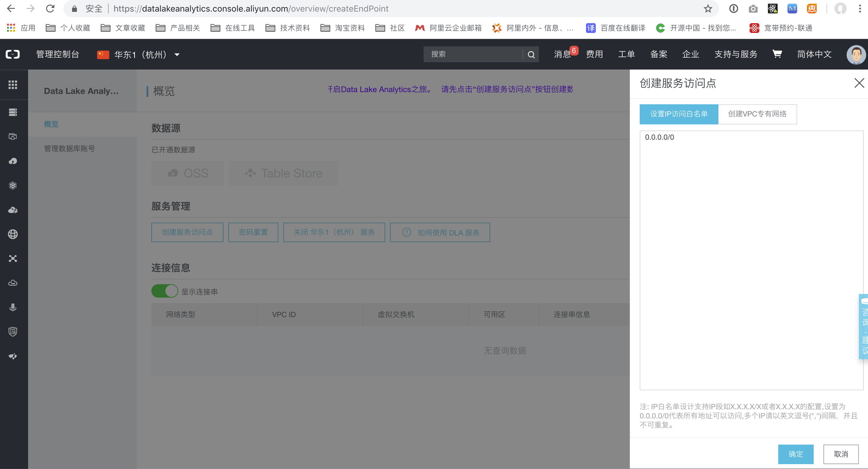Switch to the 创建VPC专有网络 tab
The image size is (868, 469).
757,114
